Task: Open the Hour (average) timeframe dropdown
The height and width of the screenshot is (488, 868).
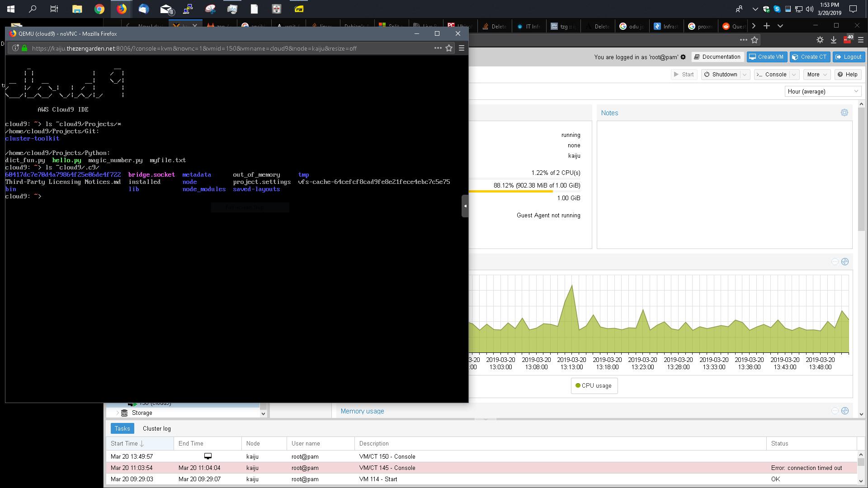Action: (x=823, y=91)
